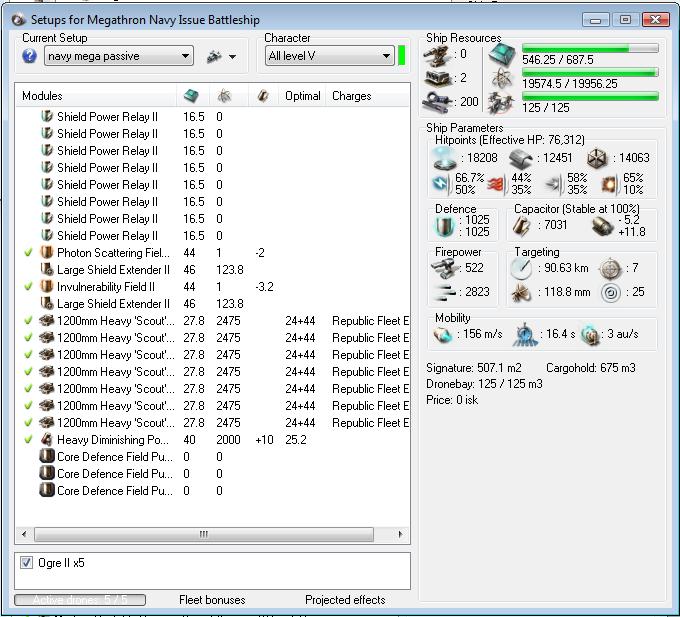Open the Projected effects tab

click(x=345, y=600)
